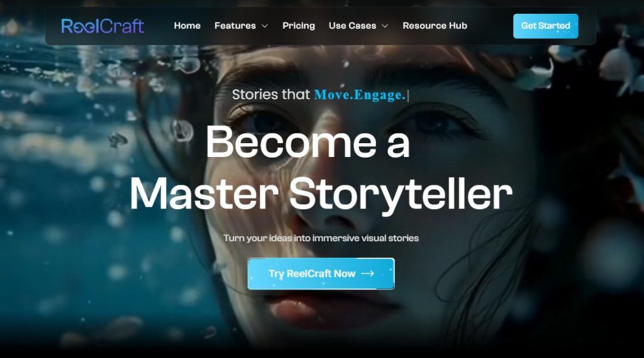644x358 pixels.
Task: Expand the Features dropdown chevron
Action: 265,26
